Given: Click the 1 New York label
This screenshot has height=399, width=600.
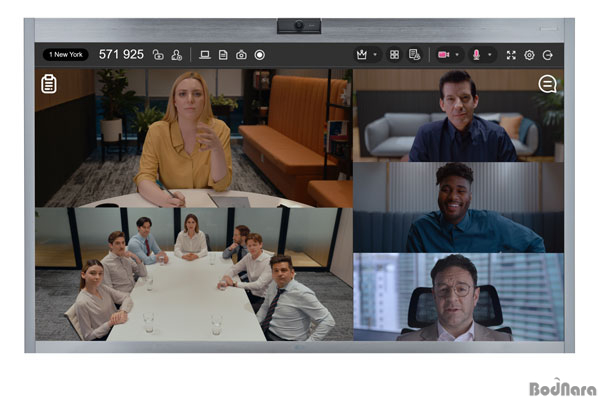Looking at the screenshot, I should pyautogui.click(x=65, y=55).
